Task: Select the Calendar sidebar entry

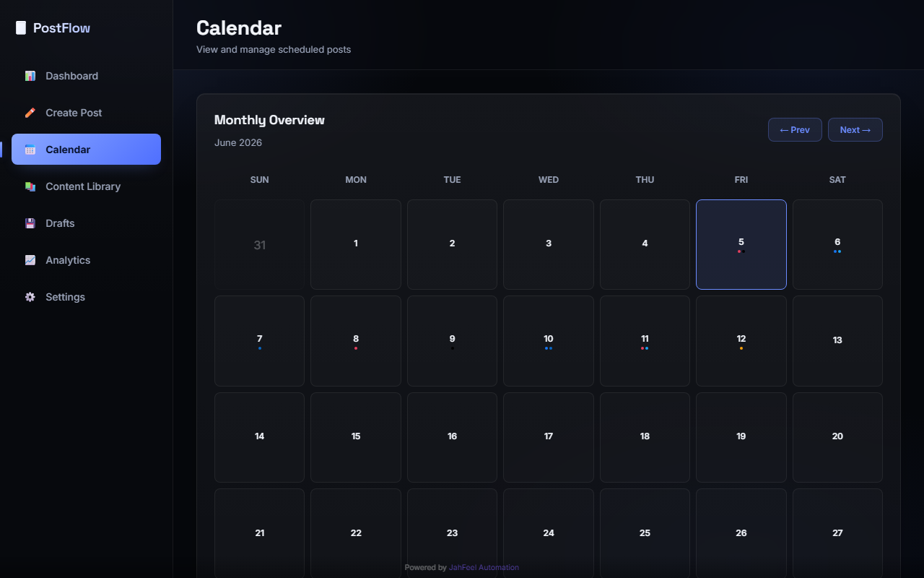Action: [86, 150]
